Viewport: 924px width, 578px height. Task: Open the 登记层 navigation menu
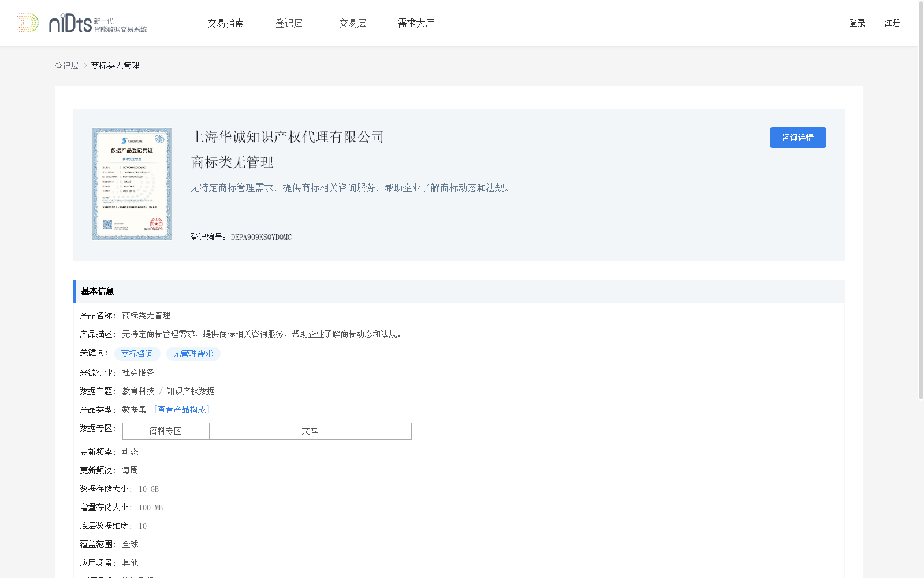click(x=289, y=23)
